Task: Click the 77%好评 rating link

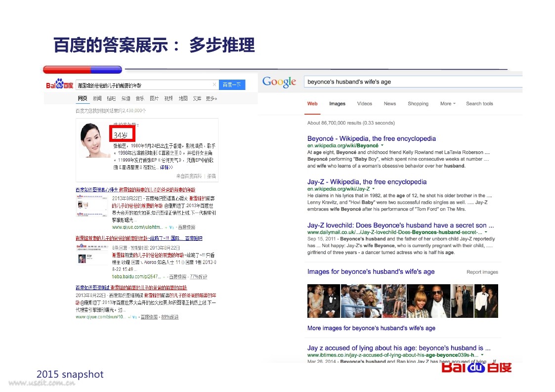Action: (199, 276)
